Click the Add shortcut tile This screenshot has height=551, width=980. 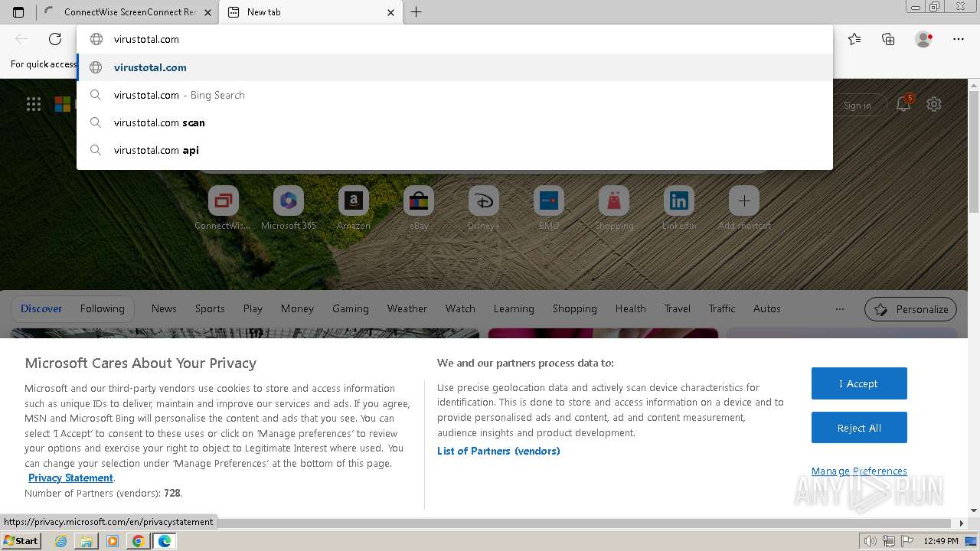[x=744, y=208]
